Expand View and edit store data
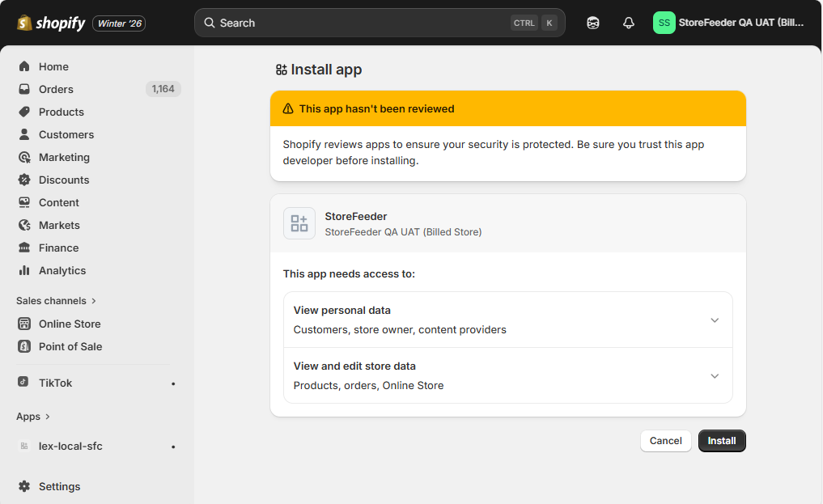Viewport: 823px width, 504px height. click(715, 375)
